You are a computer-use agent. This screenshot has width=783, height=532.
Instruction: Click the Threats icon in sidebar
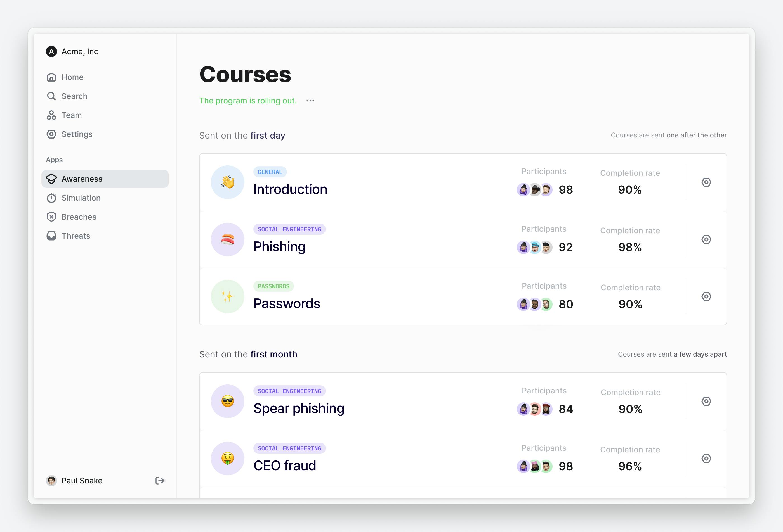point(52,236)
